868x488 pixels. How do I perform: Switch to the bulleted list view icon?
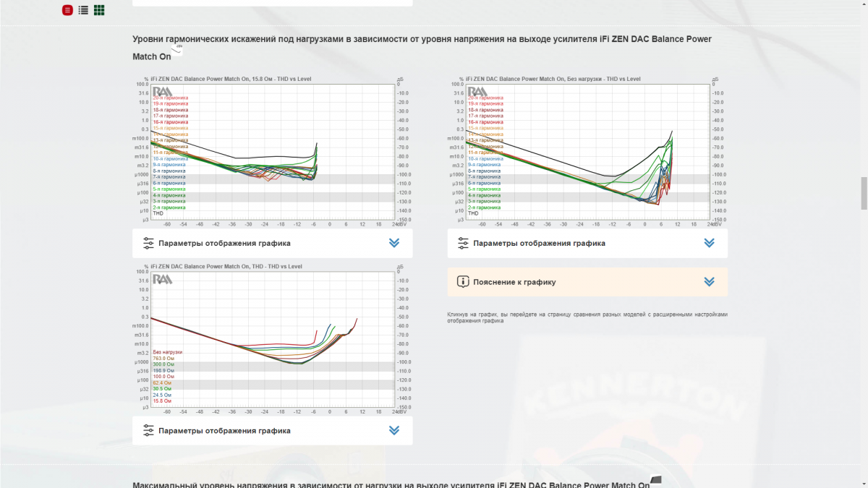(x=83, y=10)
